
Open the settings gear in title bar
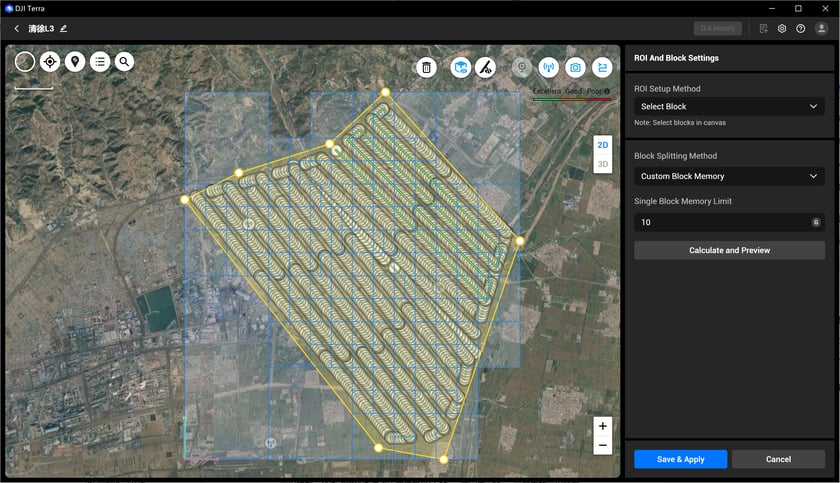point(782,29)
